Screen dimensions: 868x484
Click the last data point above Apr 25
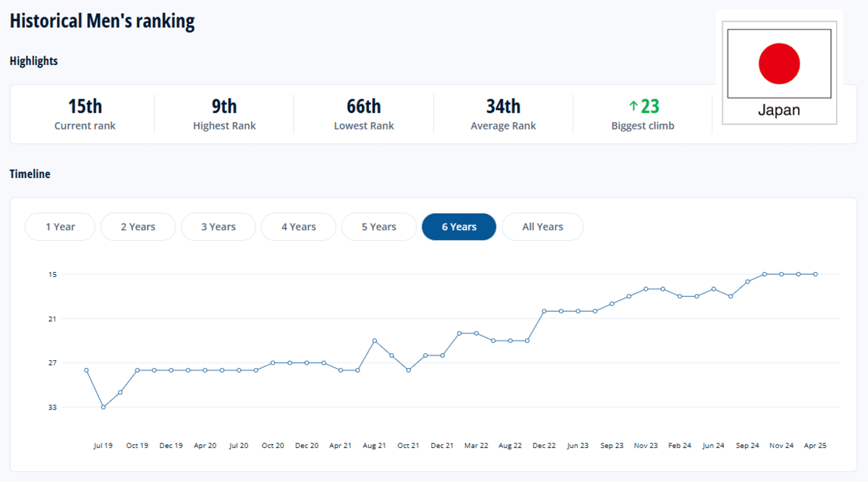(x=815, y=274)
